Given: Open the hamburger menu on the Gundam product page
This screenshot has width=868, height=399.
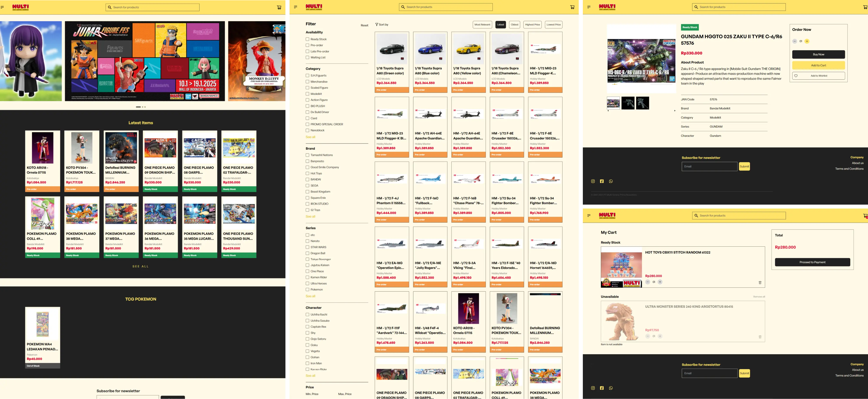Looking at the screenshot, I should (589, 7).
